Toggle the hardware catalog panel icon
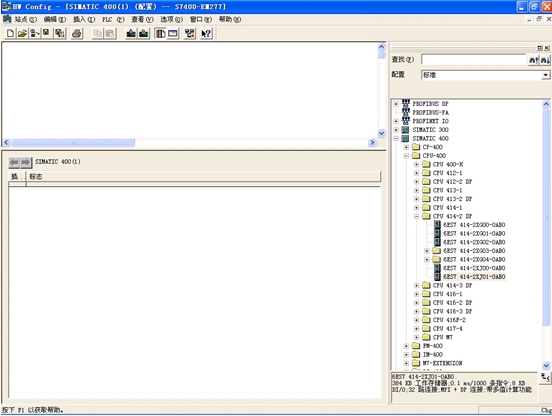Image resolution: width=552 pixels, height=416 pixels. pos(161,33)
